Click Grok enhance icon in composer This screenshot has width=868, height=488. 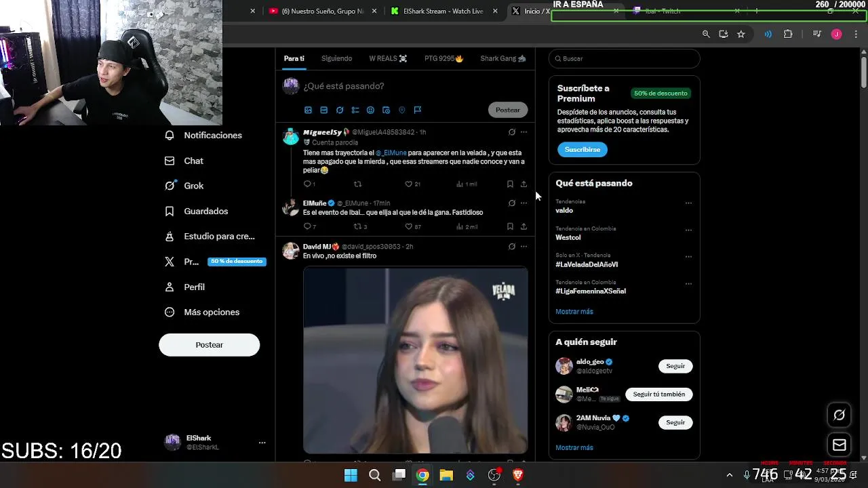pyautogui.click(x=340, y=110)
